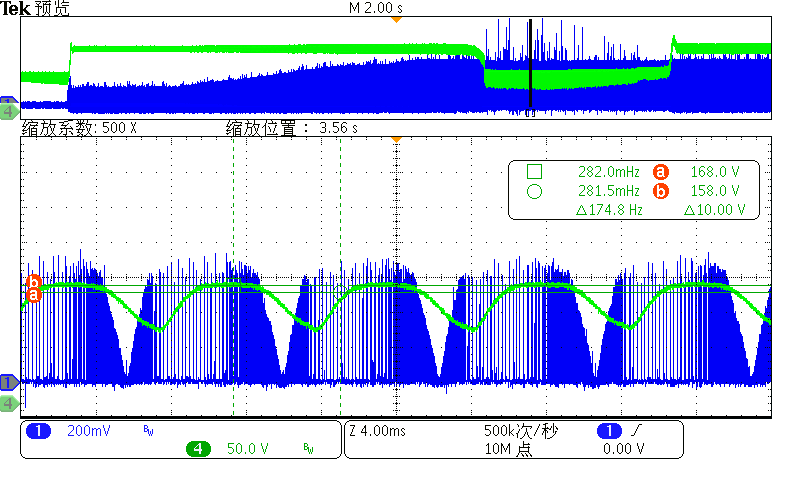Click the 282.0mHz cursor readout
Screen dimensions: 800x480
[x=609, y=172]
